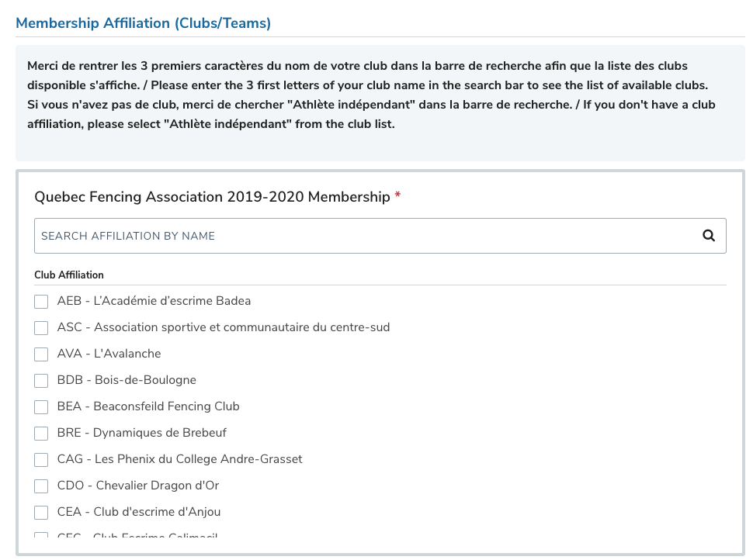753x560 pixels.
Task: Click the Quebec Fencing Association 2019-2020 Membership title
Action: 212,197
